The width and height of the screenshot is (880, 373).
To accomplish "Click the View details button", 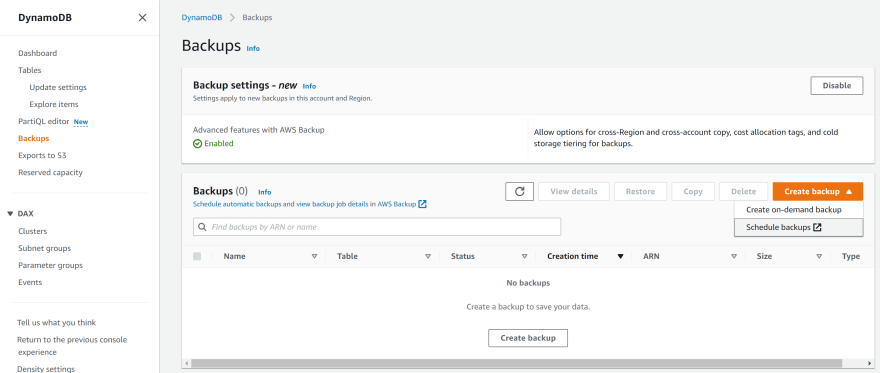I will pyautogui.click(x=574, y=191).
